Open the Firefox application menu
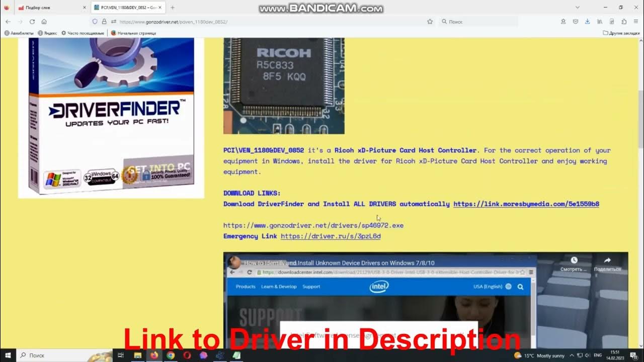This screenshot has width=644, height=362. tap(636, 22)
